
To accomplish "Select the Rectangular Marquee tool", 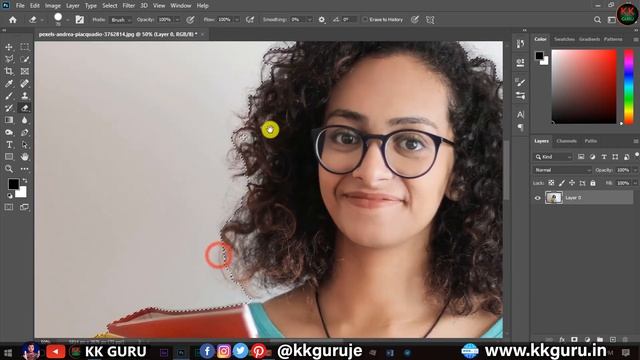I will tap(24, 47).
